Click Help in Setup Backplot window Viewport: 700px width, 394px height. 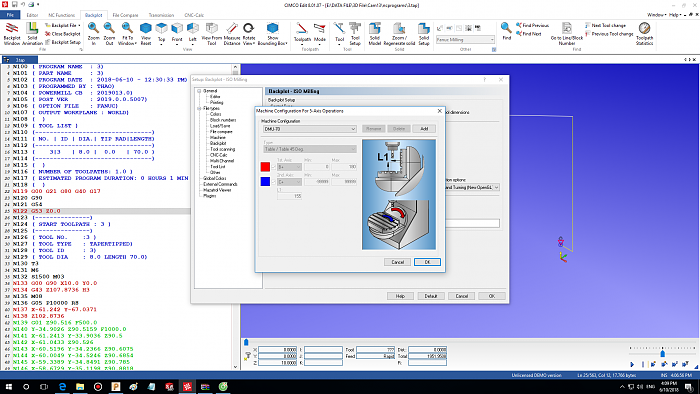coord(400,296)
